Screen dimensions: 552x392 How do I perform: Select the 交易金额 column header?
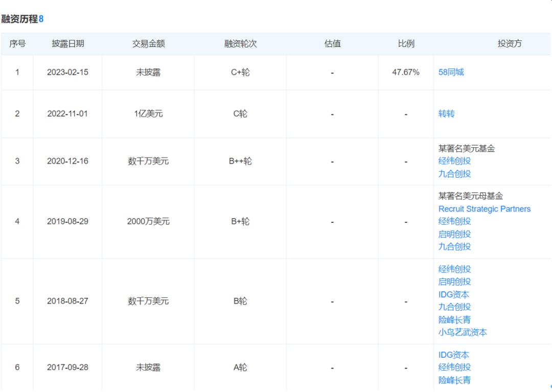tap(148, 43)
